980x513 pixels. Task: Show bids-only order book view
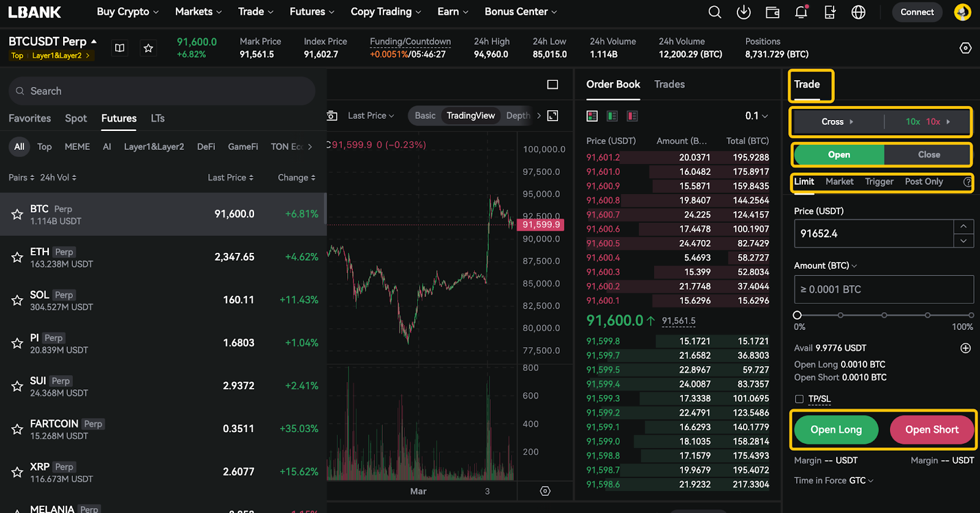(x=612, y=116)
